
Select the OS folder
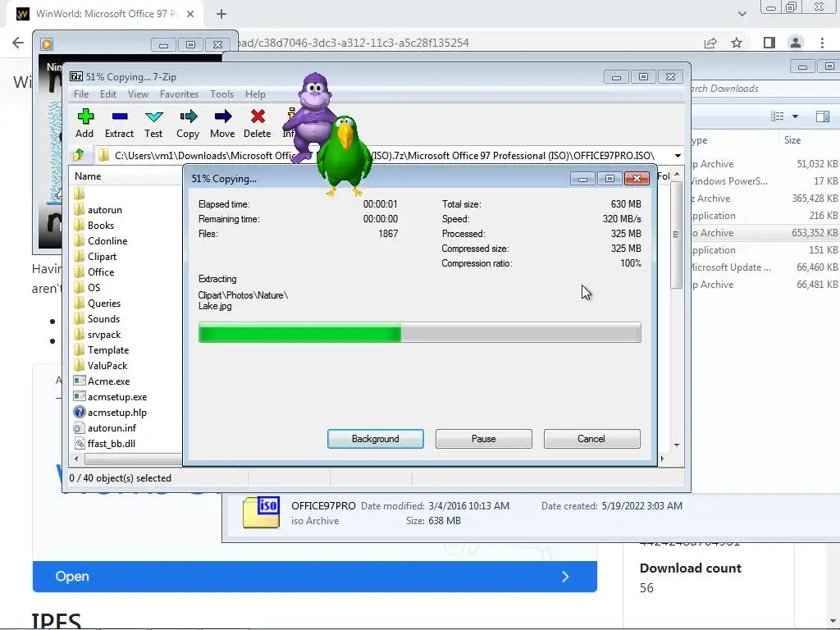click(94, 288)
